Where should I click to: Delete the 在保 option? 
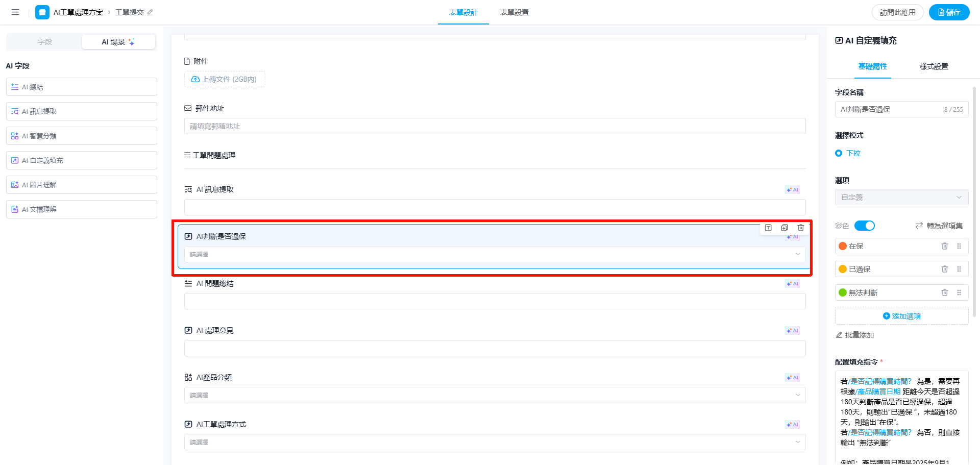[x=945, y=246]
